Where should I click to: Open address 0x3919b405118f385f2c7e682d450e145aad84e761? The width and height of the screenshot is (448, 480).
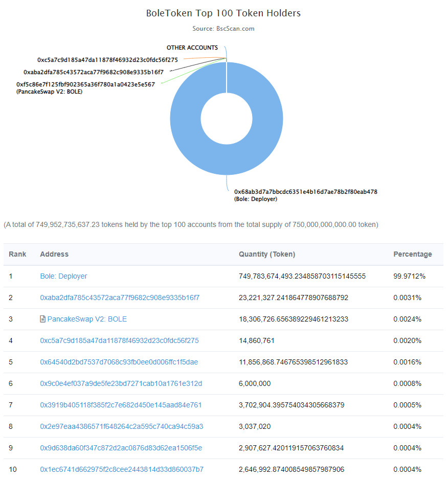pyautogui.click(x=121, y=405)
